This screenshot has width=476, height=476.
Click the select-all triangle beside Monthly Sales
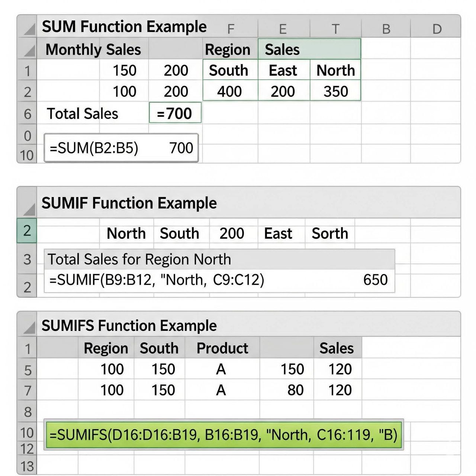(29, 51)
